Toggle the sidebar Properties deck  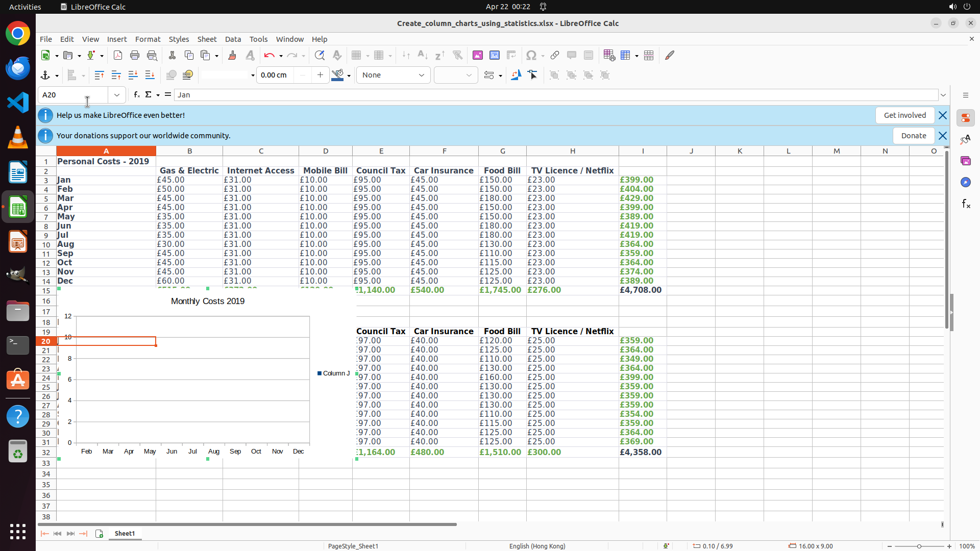[966, 118]
